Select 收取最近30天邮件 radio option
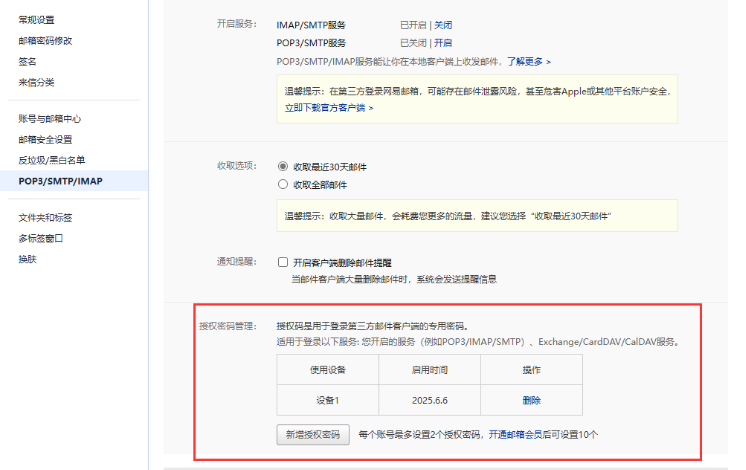The image size is (746, 470). pyautogui.click(x=283, y=167)
